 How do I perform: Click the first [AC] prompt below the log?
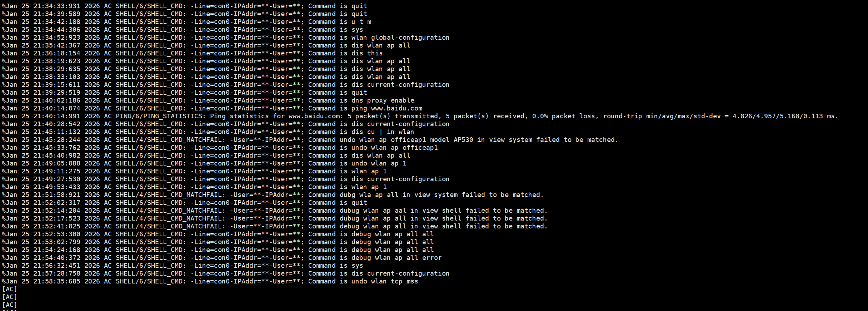pos(10,289)
